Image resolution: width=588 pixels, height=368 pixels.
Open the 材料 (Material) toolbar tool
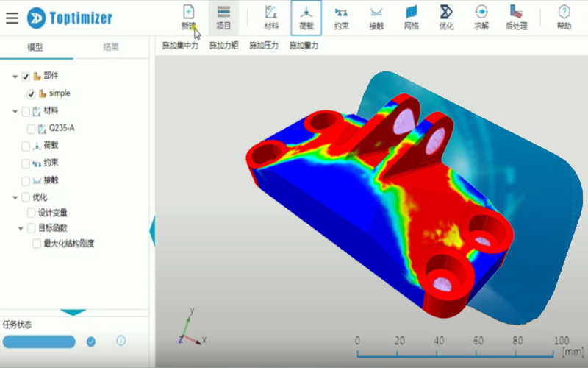point(270,17)
